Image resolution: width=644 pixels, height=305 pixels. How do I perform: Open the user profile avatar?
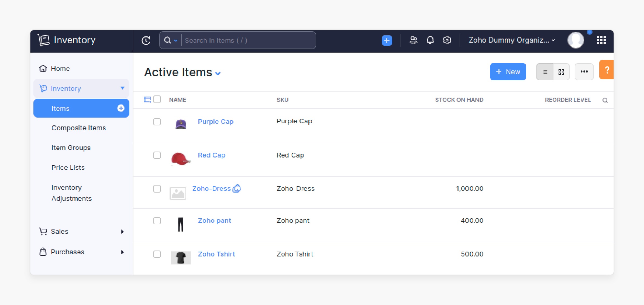pyautogui.click(x=576, y=40)
